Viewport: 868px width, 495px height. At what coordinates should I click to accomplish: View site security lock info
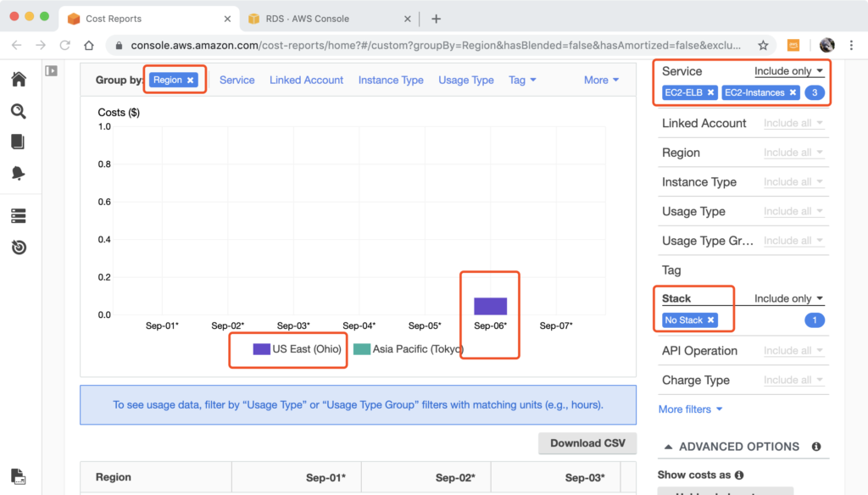[x=119, y=46]
